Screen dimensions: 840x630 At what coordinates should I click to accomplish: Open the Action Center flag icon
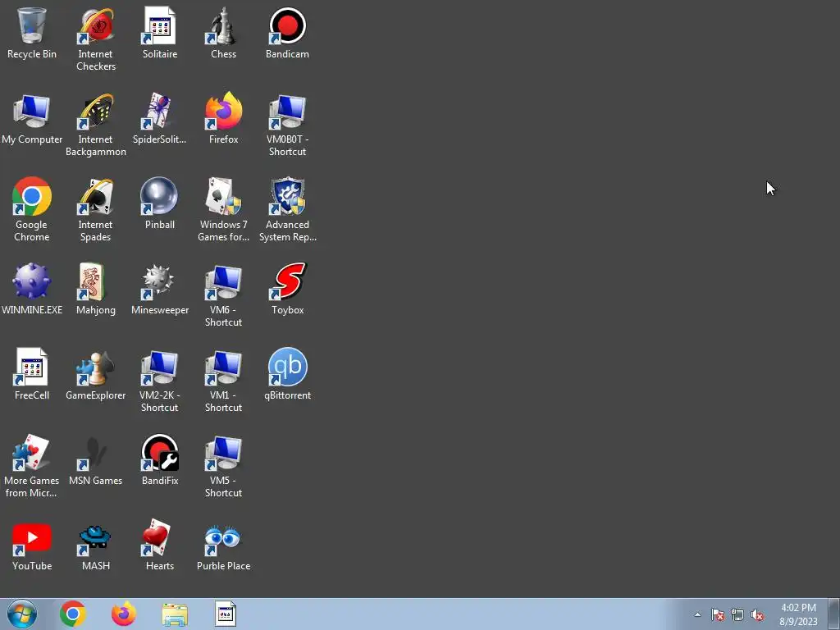coord(717,614)
